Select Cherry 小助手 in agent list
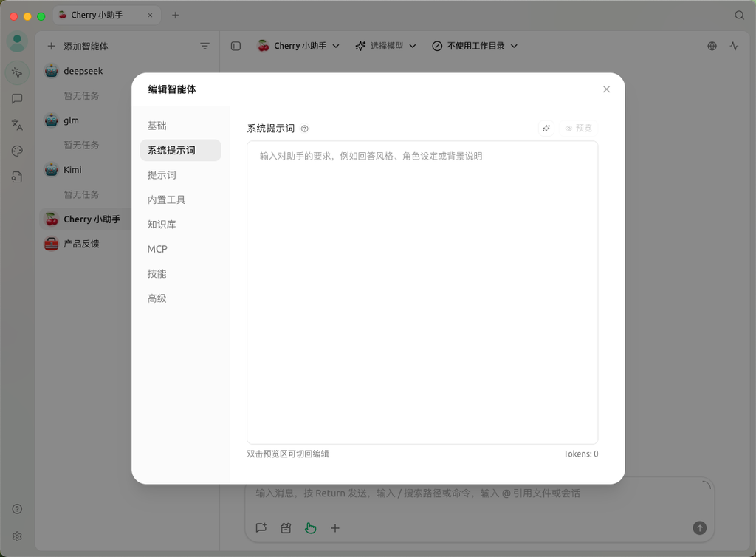This screenshot has width=756, height=557. [x=85, y=219]
